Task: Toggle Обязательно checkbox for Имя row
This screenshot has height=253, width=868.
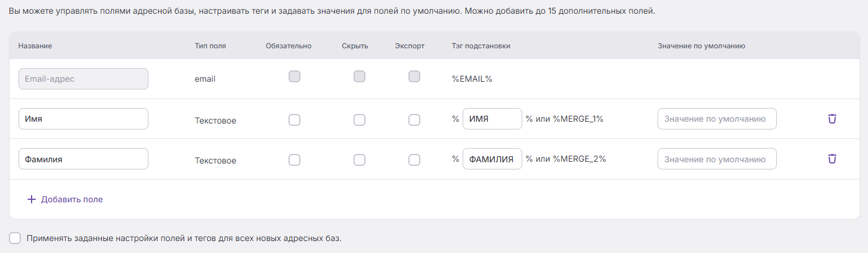Action: tap(294, 120)
